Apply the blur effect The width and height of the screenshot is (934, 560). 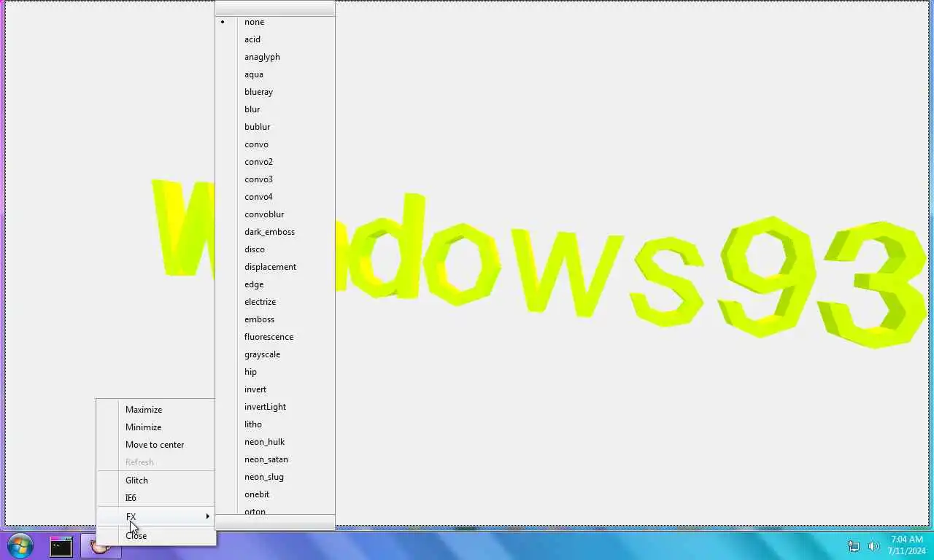[x=276, y=109]
